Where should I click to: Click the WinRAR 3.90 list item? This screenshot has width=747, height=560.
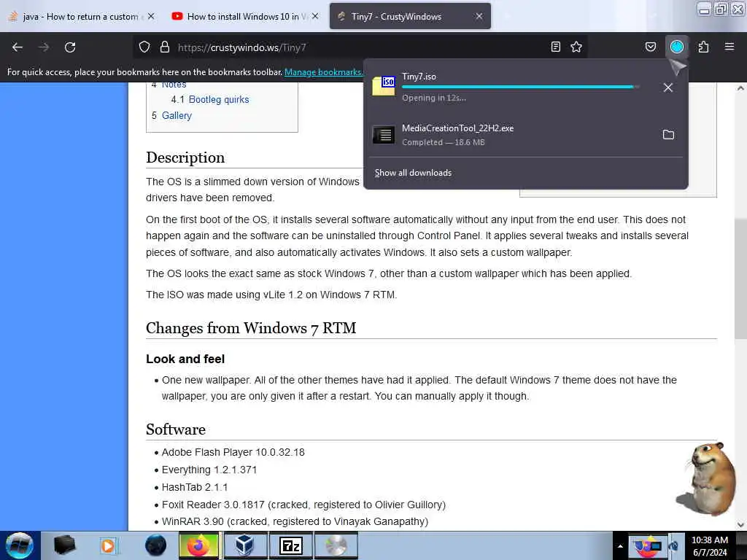point(295,521)
